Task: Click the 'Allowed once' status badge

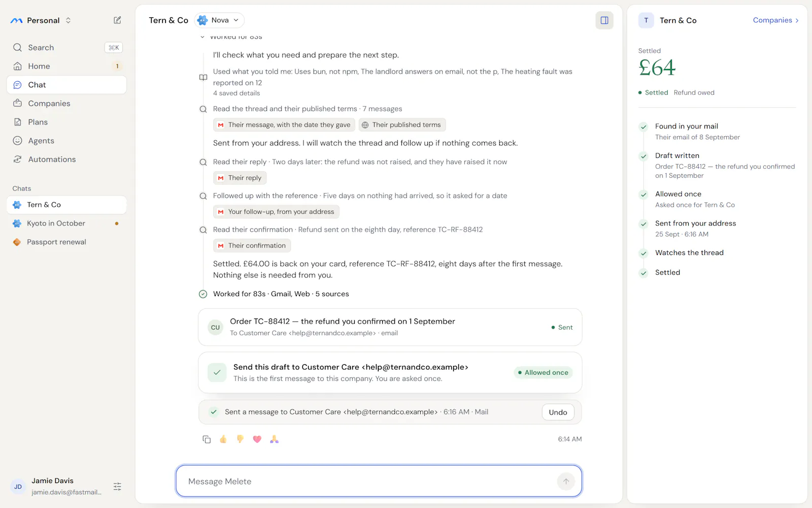Action: click(x=543, y=372)
